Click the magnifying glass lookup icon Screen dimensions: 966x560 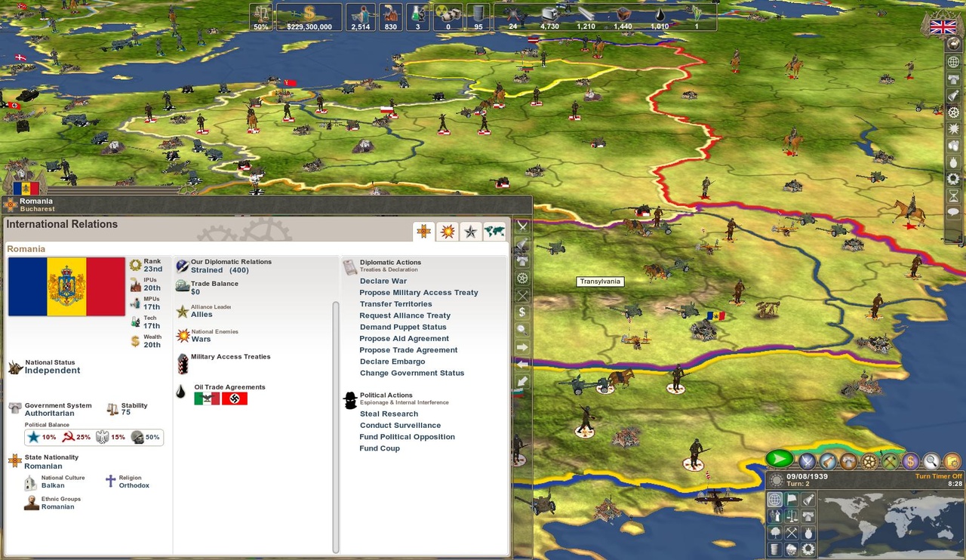(x=931, y=460)
